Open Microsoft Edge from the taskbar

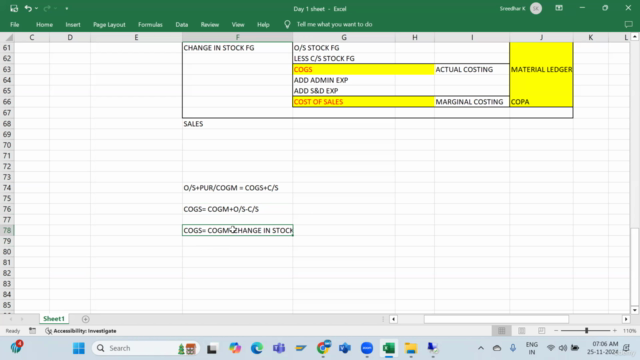257,348
